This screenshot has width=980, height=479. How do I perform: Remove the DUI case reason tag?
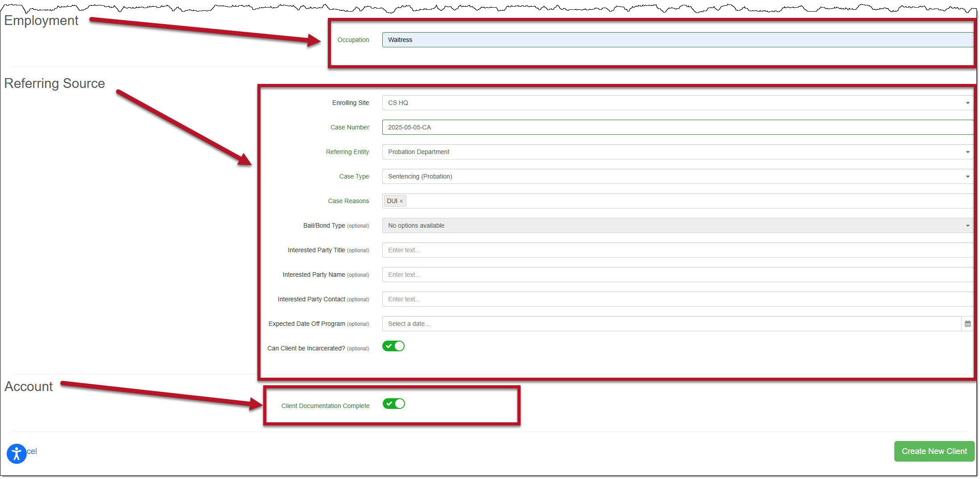401,201
